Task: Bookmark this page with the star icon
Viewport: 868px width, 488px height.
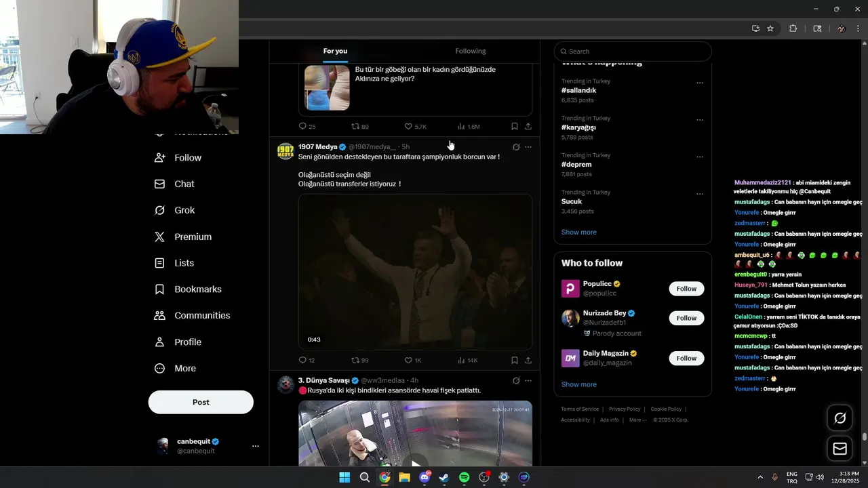Action: point(770,28)
